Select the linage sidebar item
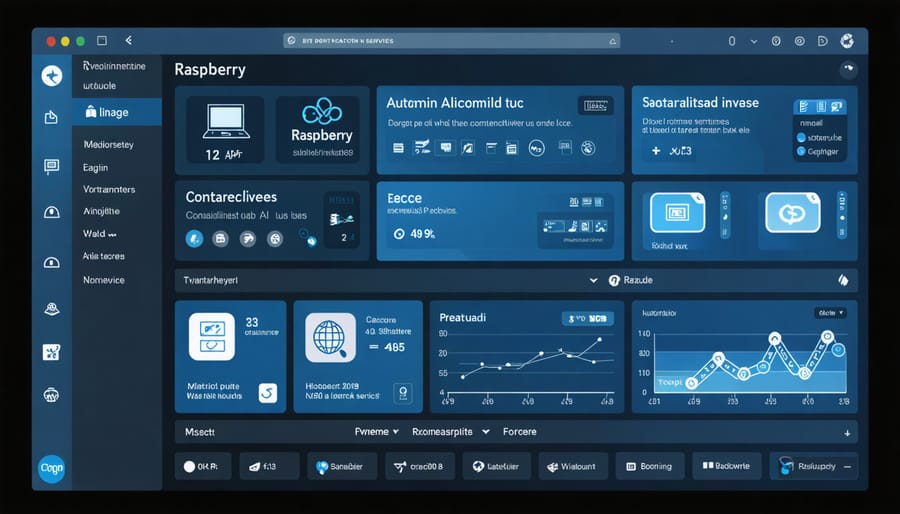This screenshot has width=900, height=514. [117, 112]
